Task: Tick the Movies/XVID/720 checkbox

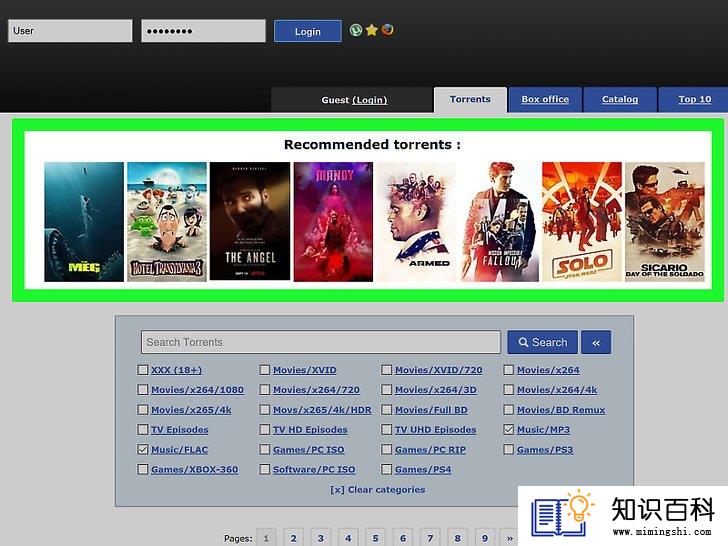Action: [x=386, y=370]
